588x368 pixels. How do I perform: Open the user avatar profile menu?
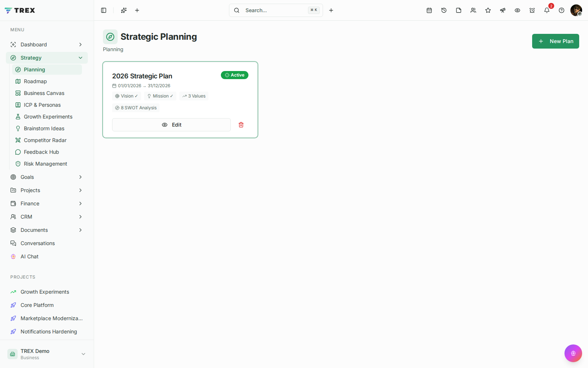pos(576,10)
